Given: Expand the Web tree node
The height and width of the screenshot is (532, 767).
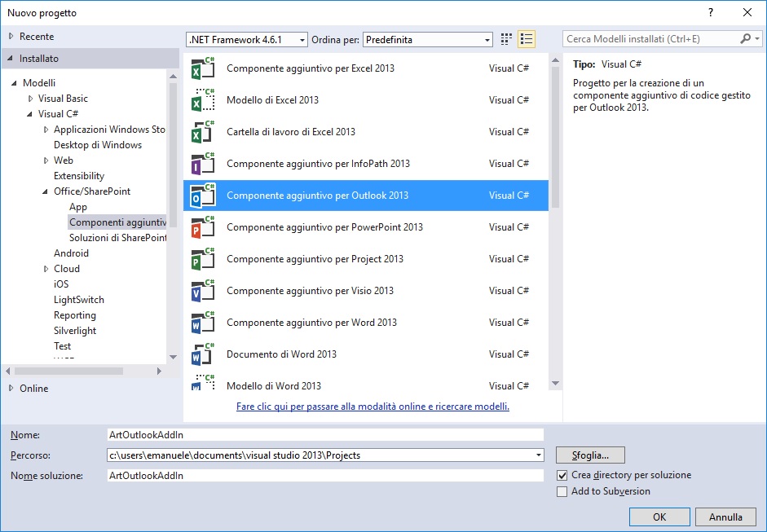Looking at the screenshot, I should pos(46,160).
